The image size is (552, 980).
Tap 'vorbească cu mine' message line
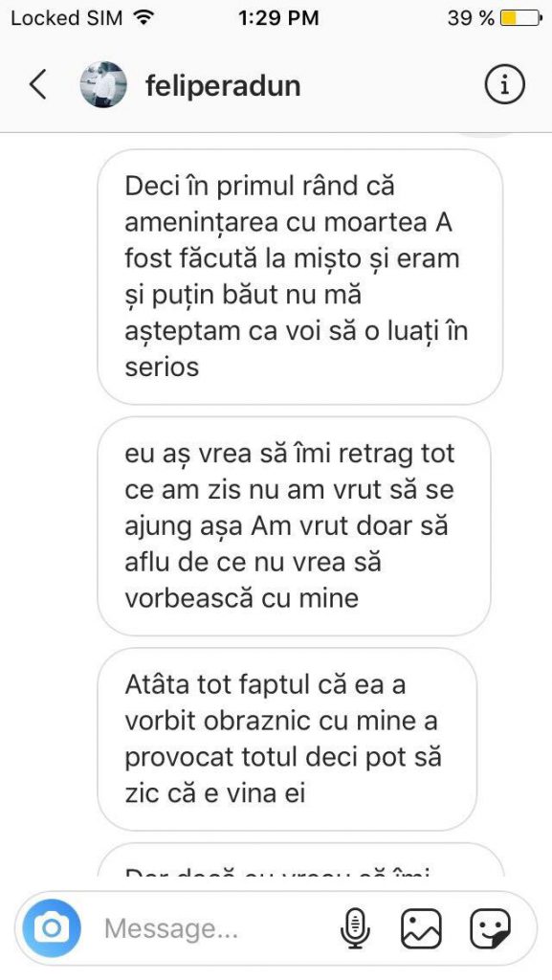[x=242, y=598]
